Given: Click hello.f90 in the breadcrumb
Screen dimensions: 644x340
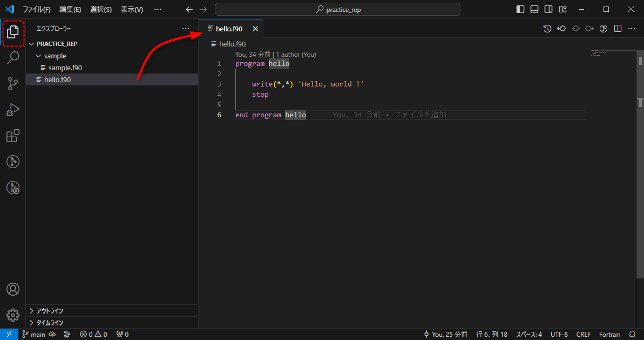Looking at the screenshot, I should pos(232,44).
